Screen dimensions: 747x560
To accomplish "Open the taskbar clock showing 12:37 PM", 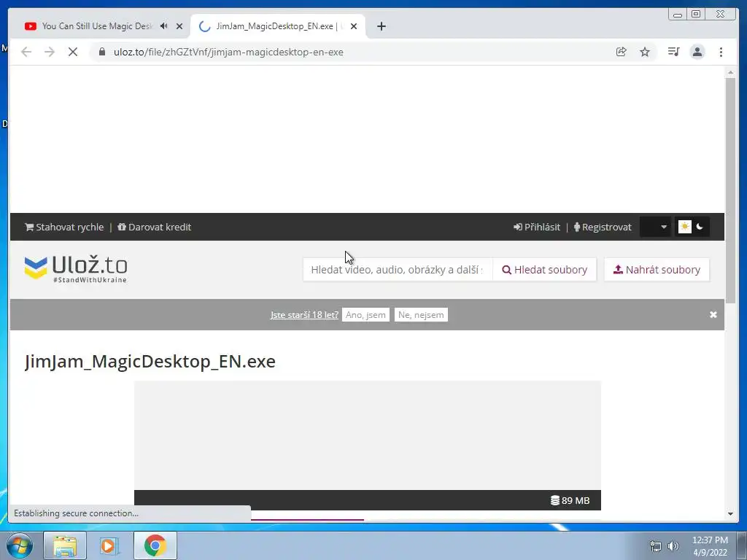I will (710, 546).
